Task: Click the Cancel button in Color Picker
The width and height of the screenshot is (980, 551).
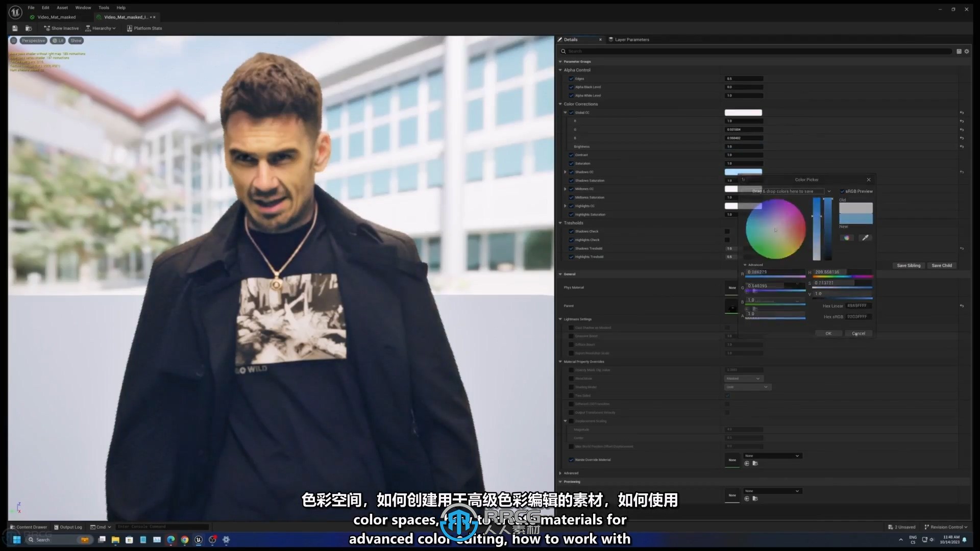Action: click(x=858, y=333)
